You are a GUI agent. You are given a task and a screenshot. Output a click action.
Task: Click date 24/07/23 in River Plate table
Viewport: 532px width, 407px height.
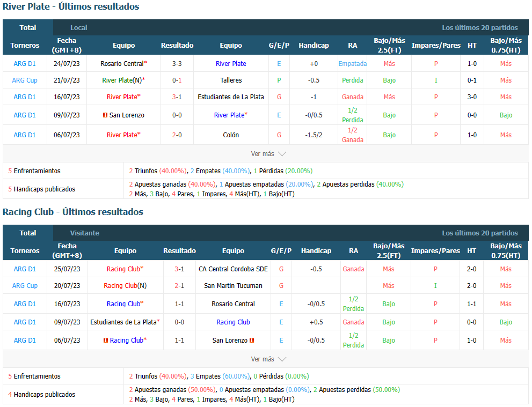click(67, 64)
